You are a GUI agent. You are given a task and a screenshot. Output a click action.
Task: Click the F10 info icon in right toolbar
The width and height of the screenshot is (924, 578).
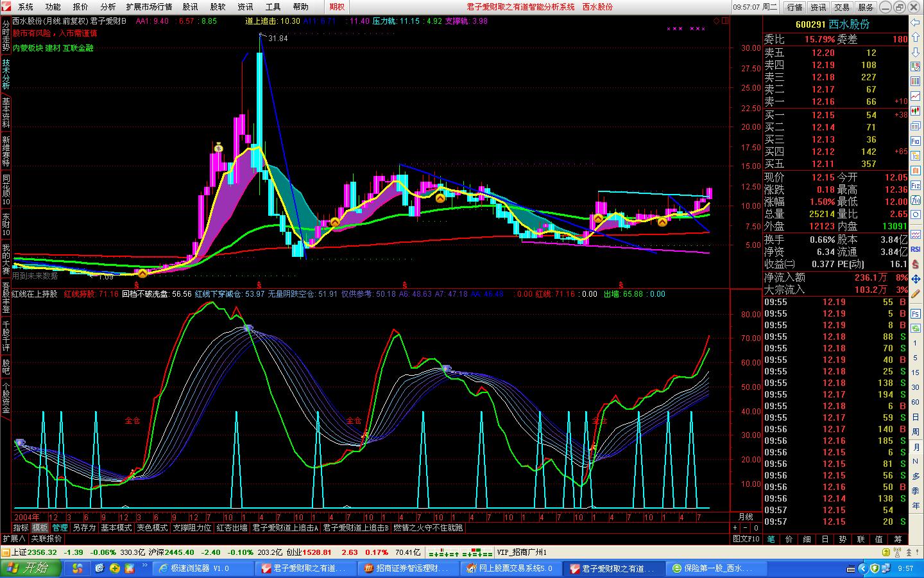pos(915,141)
